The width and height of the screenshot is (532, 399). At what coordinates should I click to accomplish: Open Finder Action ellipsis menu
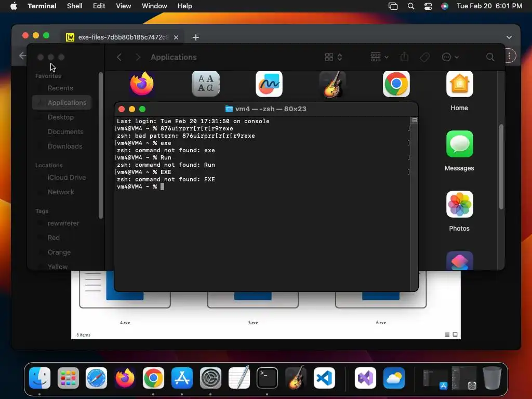tap(450, 57)
